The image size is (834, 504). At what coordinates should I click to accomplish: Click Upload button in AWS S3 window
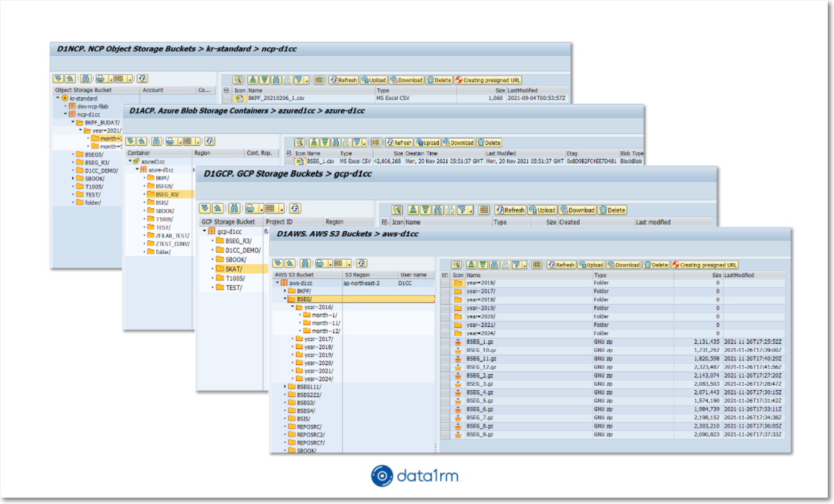click(591, 264)
